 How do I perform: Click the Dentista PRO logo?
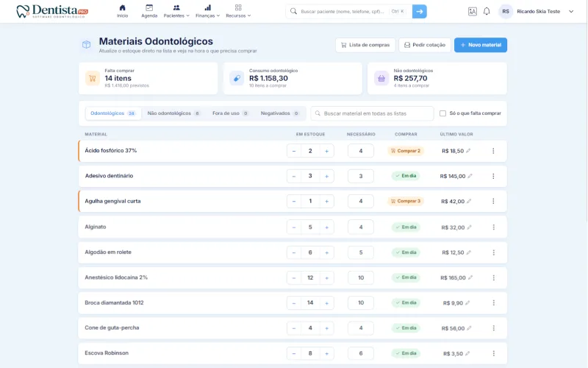coord(52,11)
